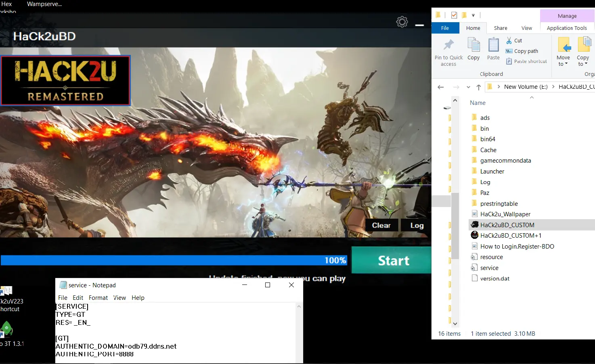
Task: Toggle the properties checkmark in quick access toolbar
Action: click(x=454, y=15)
